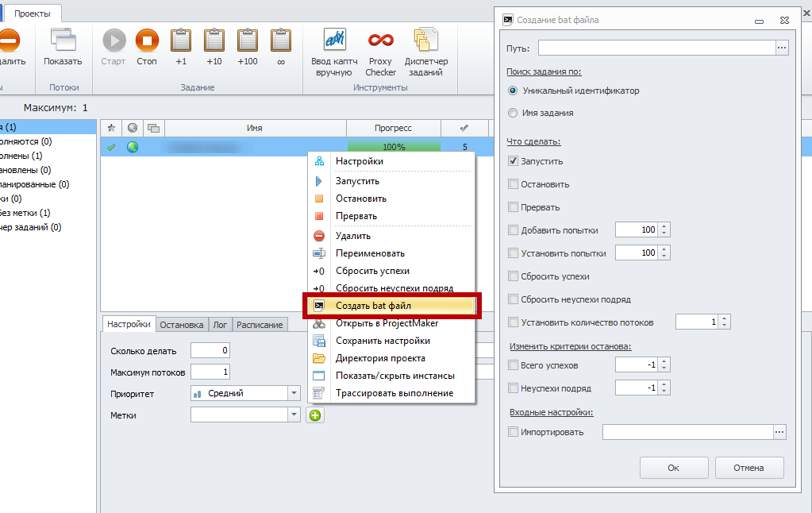
Task: Open the Проекты ribbon tab
Action: point(32,13)
